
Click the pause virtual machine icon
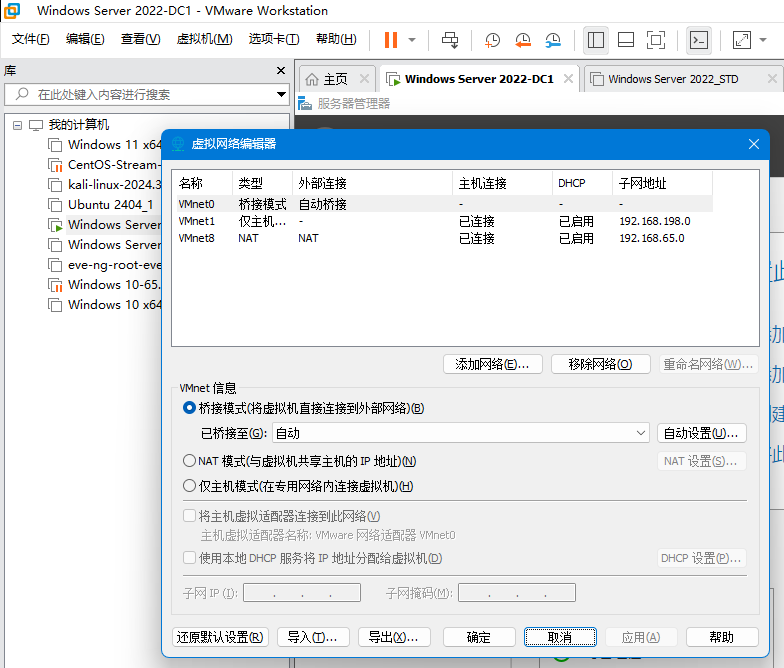tap(390, 40)
